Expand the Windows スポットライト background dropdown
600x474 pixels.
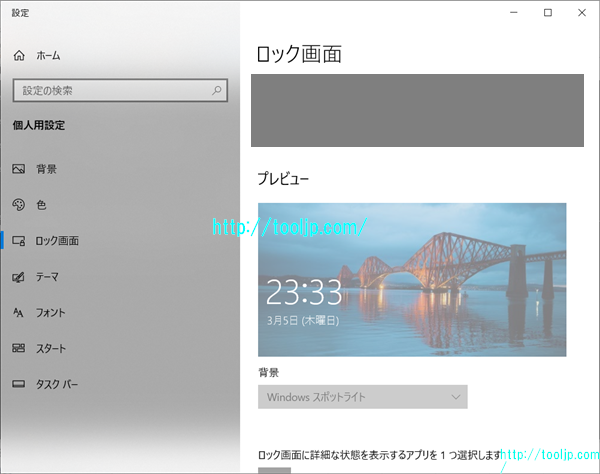[x=362, y=397]
